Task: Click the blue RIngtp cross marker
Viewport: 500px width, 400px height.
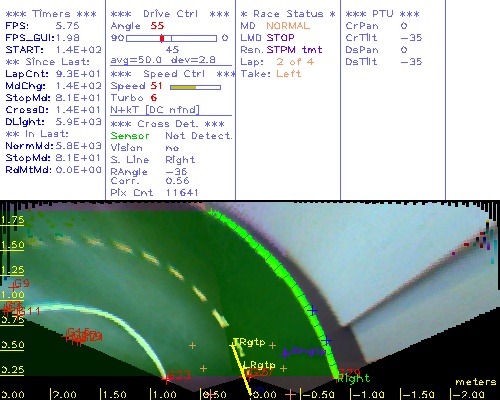Action: [285, 353]
